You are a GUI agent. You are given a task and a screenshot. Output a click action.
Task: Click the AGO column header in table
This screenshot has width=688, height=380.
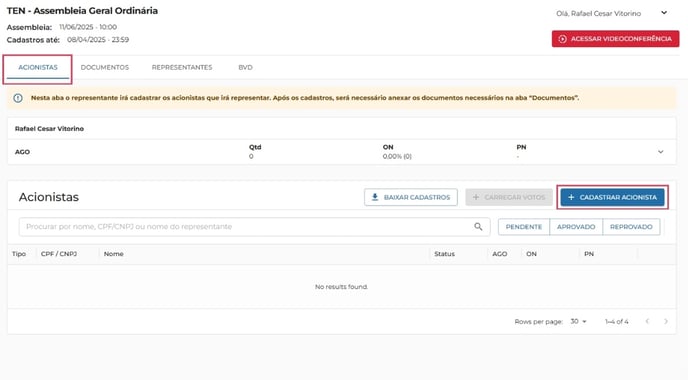point(499,254)
